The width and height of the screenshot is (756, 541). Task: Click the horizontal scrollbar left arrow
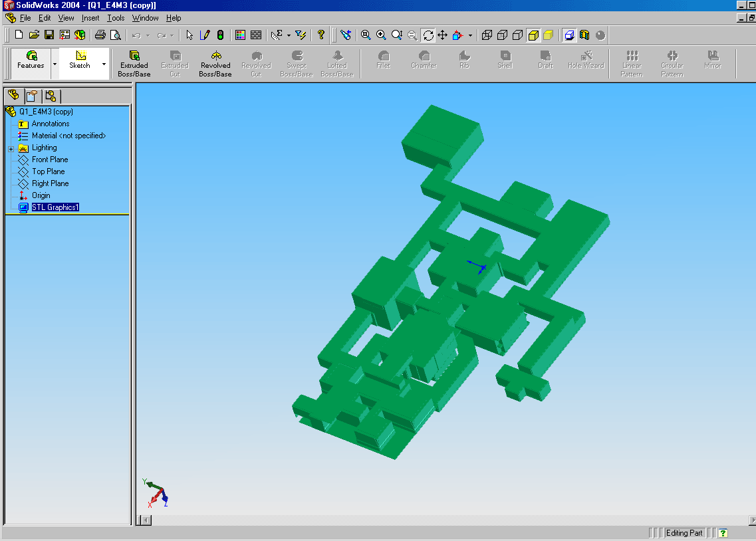141,520
